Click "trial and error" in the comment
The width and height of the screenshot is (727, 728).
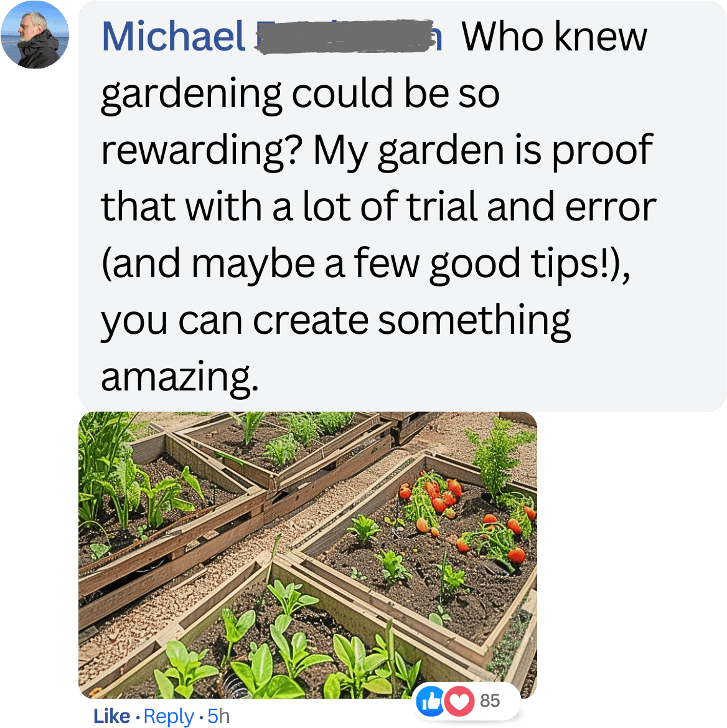pyautogui.click(x=531, y=207)
